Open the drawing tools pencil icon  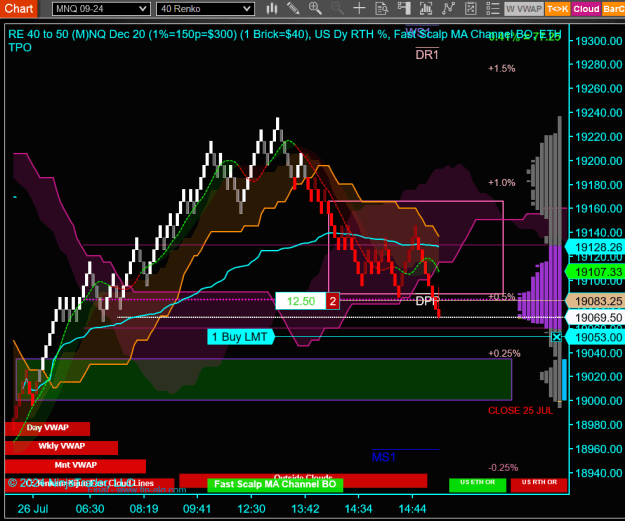coord(293,8)
